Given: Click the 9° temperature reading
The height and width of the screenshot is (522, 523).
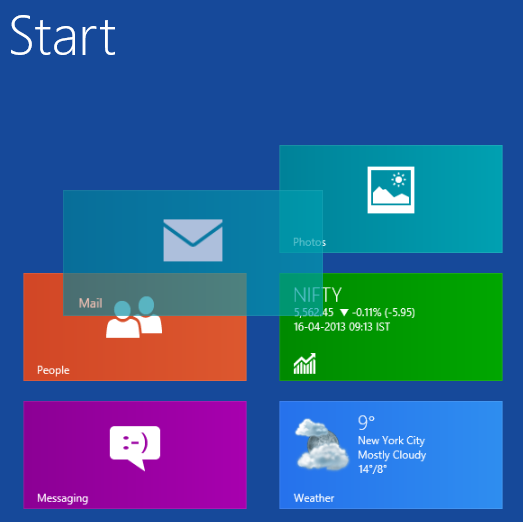Looking at the screenshot, I should 366,422.
